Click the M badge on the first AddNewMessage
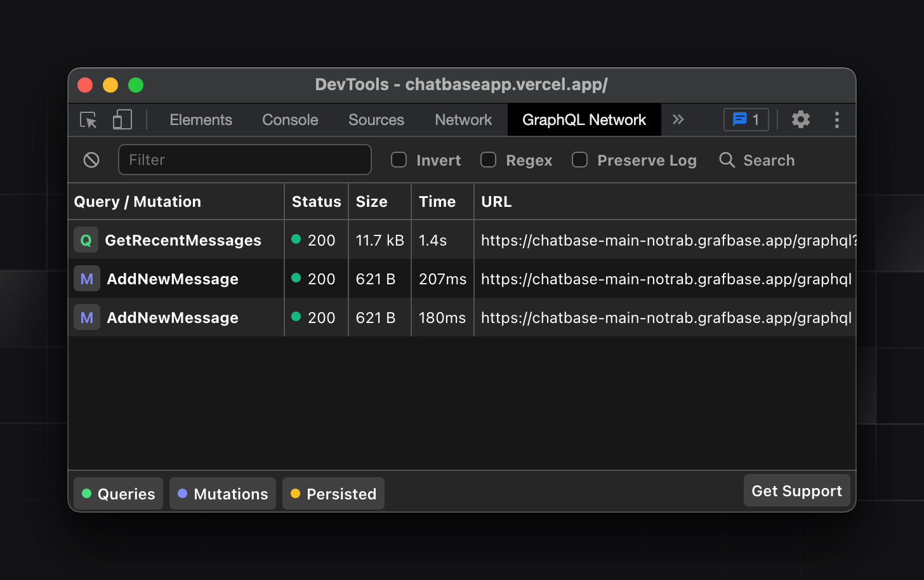This screenshot has height=580, width=924. click(86, 279)
